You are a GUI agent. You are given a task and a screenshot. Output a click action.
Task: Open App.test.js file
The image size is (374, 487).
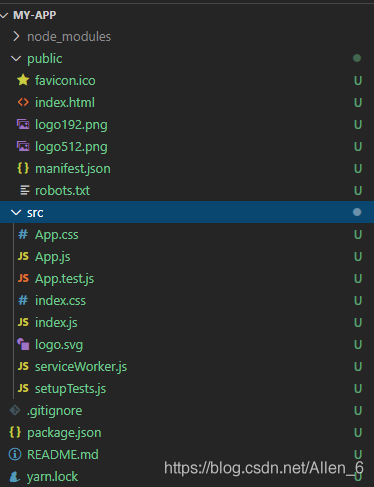[x=64, y=279]
